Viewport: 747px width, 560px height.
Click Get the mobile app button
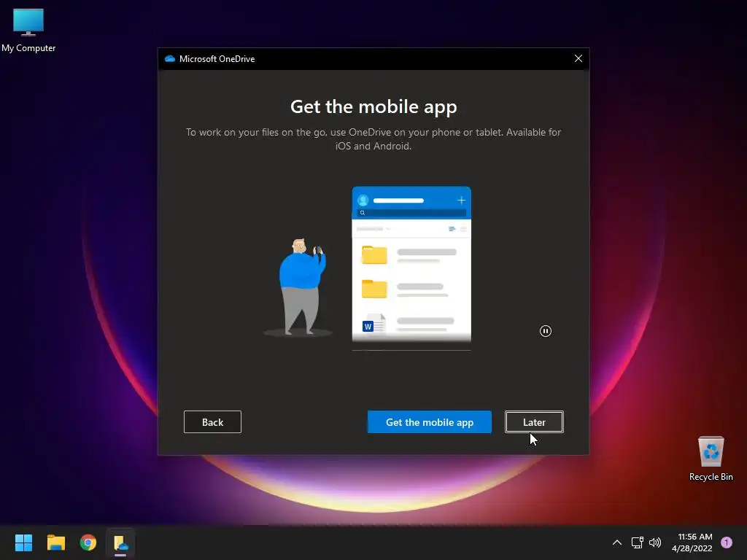tap(429, 422)
